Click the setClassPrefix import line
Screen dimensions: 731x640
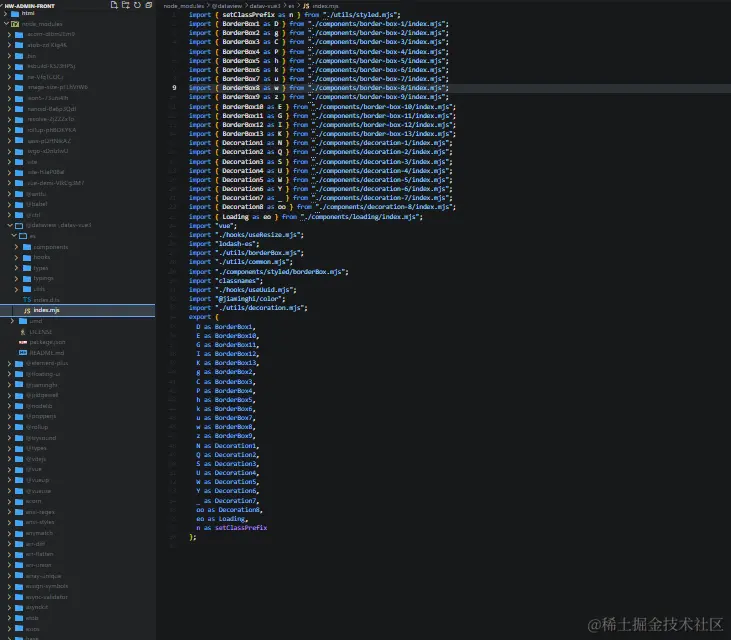294,15
